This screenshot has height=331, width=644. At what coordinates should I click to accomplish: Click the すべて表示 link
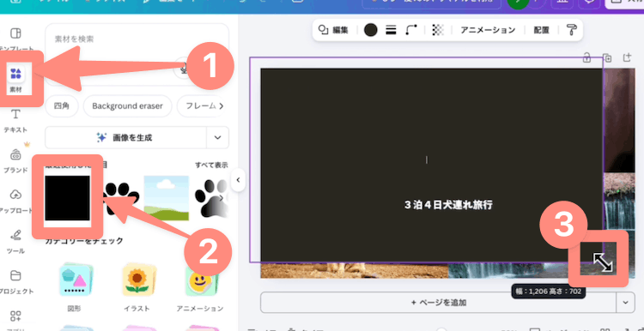[211, 165]
